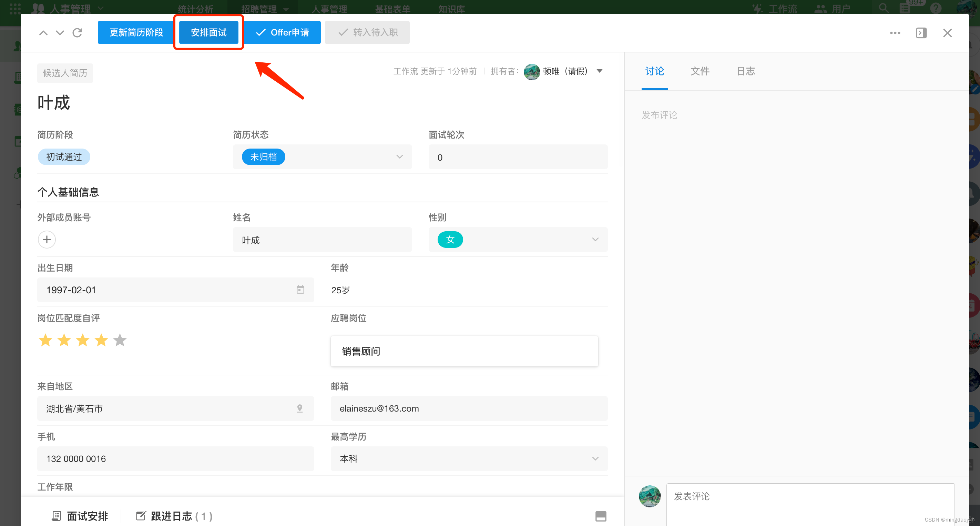Click plus icon to add external member account
Screen dimensions: 980x526
pos(47,240)
